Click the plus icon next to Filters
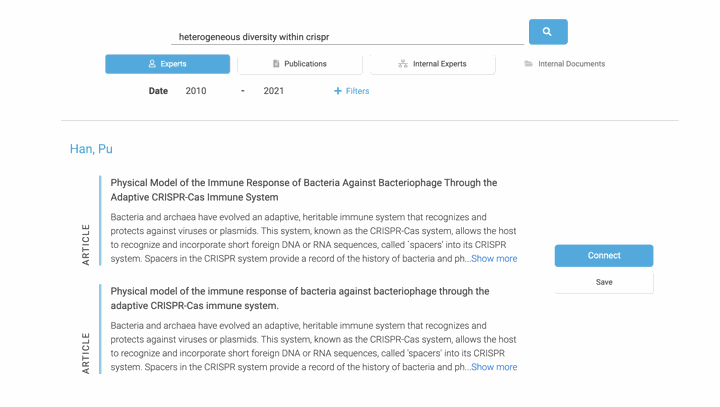 point(338,91)
